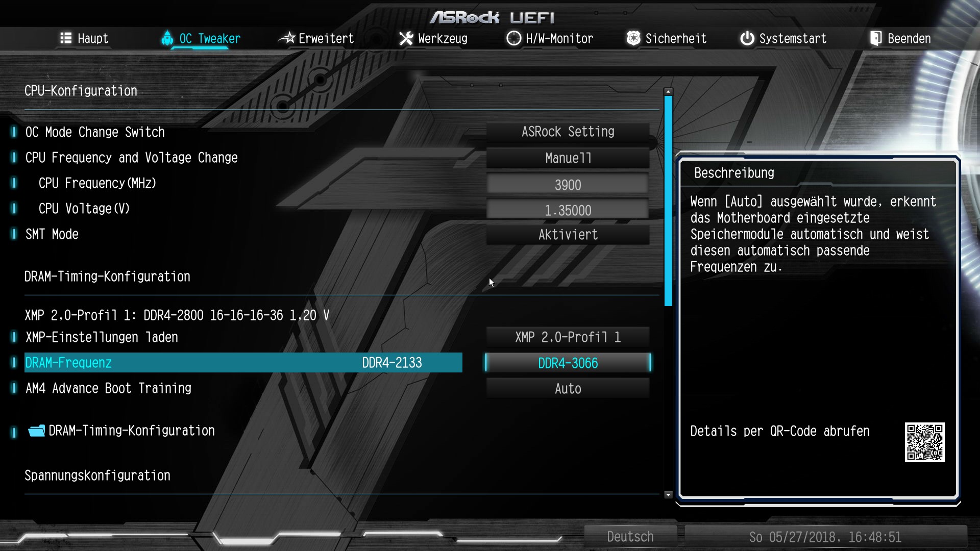Screen dimensions: 980x551
Task: Click the H/W-Monitor gauge icon
Action: (x=513, y=38)
